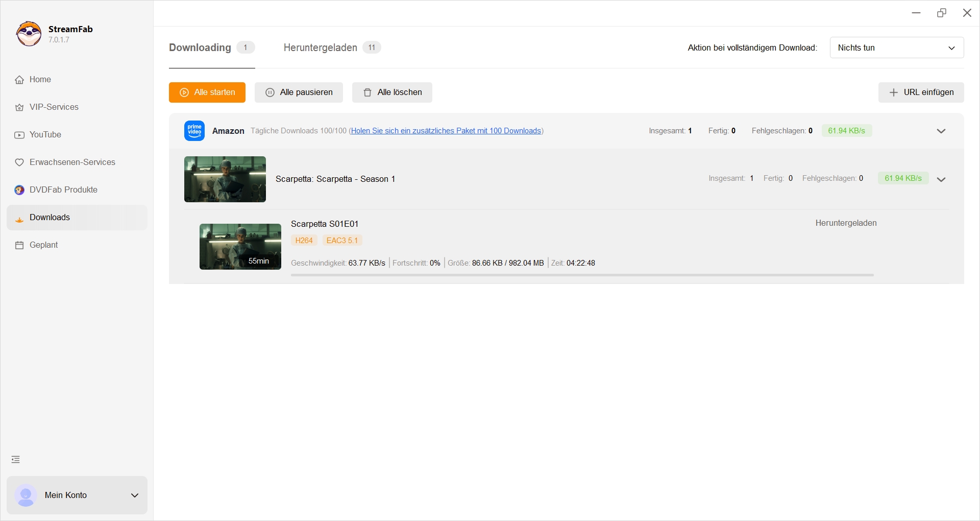
Task: Open the Mein Konto account menu
Action: 77,495
